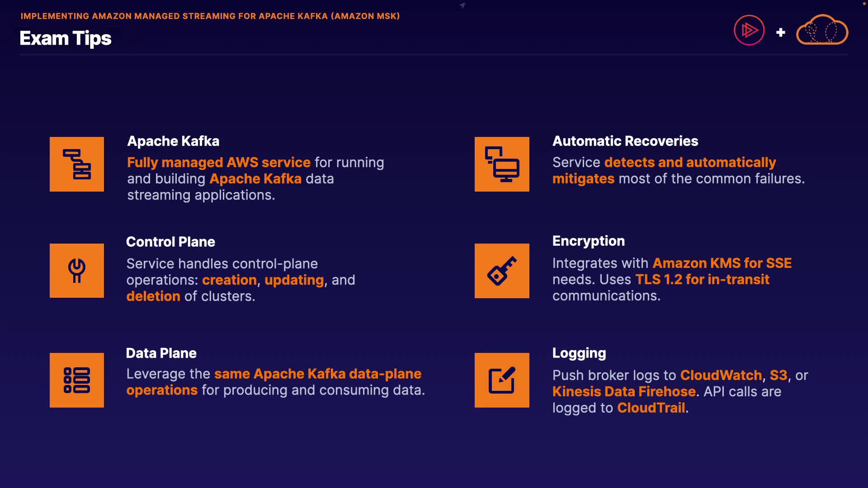The image size is (868, 488).
Task: Click the highlighted text Fully managed AWS service
Action: click(x=219, y=162)
